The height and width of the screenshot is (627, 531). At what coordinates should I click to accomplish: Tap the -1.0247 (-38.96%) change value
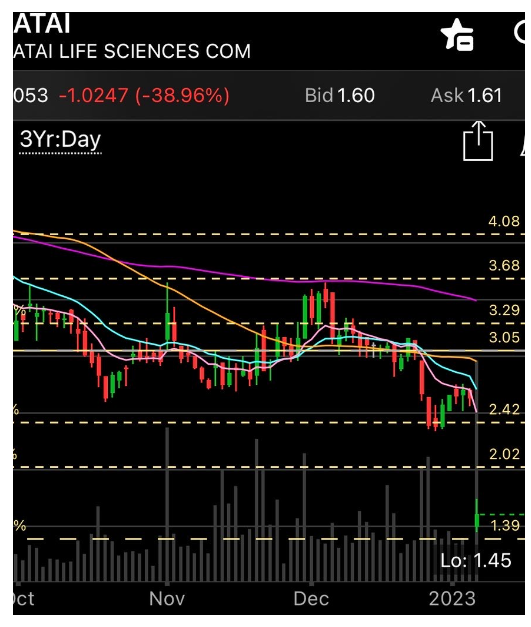coord(144,96)
